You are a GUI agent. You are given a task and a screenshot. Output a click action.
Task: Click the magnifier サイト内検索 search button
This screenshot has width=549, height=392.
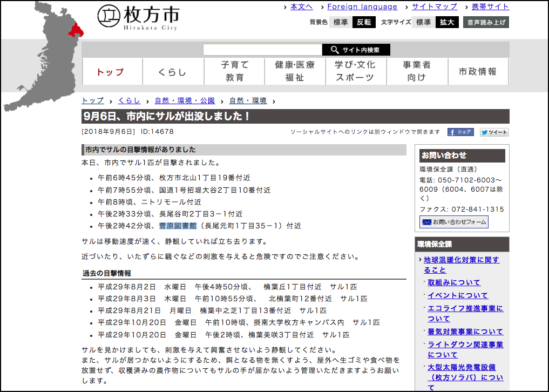tap(356, 50)
